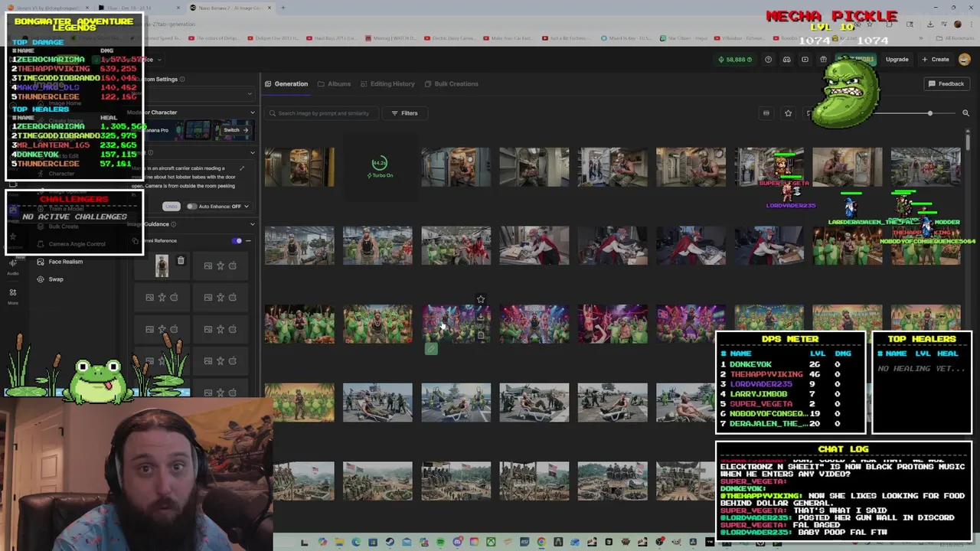Expand the prompt text box icon
The image size is (980, 551).
(242, 168)
